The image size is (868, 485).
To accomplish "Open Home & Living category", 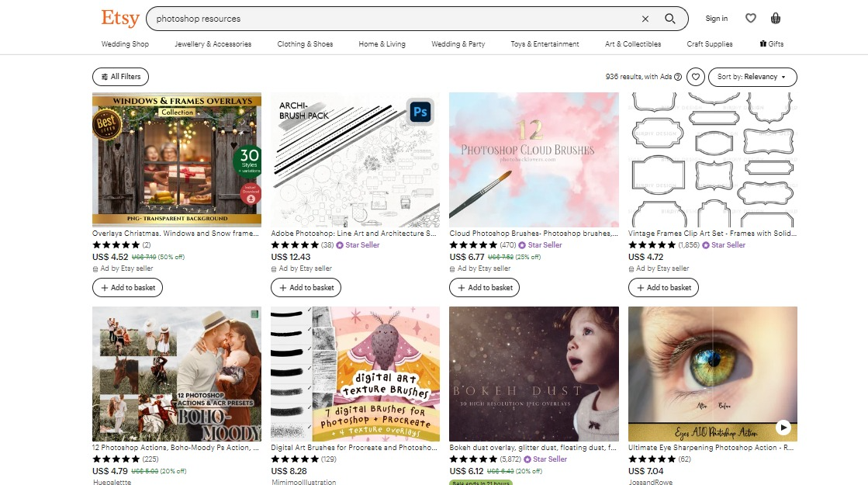I will pos(382,43).
